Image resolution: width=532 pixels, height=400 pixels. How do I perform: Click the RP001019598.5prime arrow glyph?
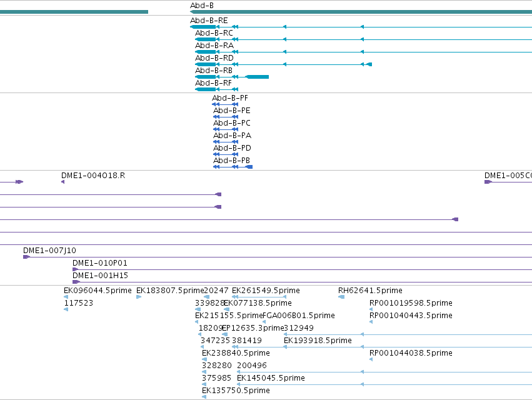371,309
